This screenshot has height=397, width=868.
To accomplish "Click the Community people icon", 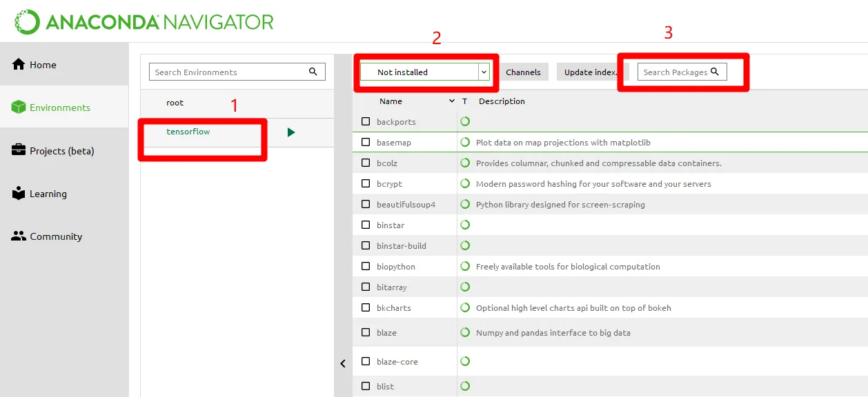I will [19, 236].
